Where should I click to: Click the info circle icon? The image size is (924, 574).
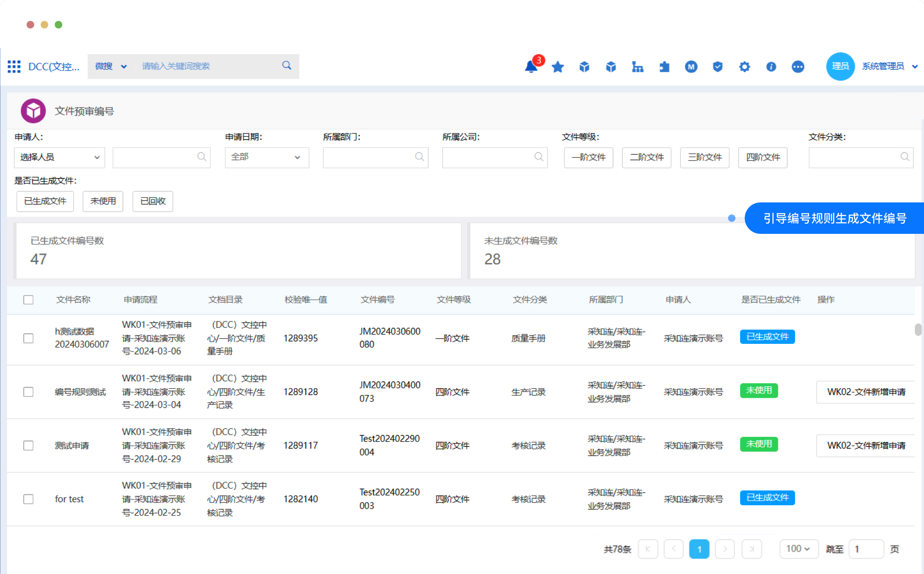771,67
